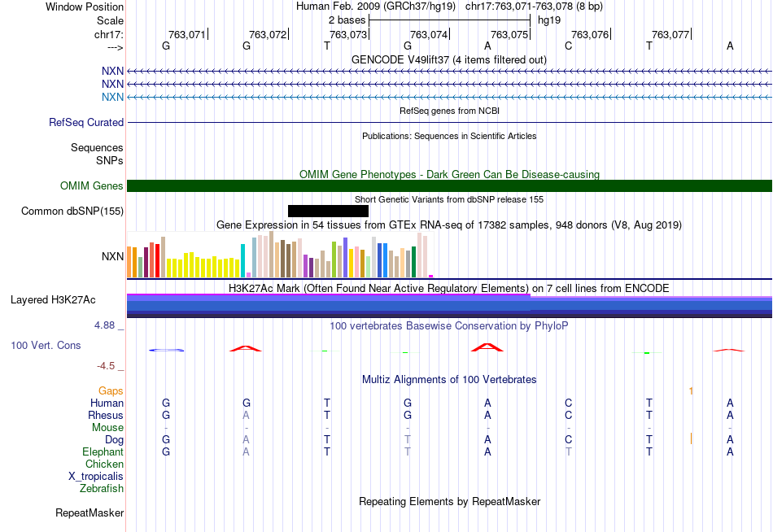Click the faded A base in Rhesus row

246,416
